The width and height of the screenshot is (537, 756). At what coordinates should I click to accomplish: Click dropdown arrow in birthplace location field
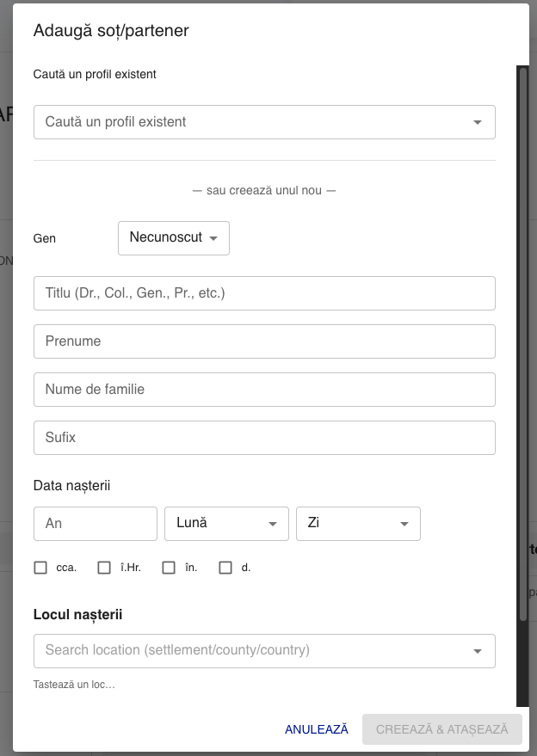point(478,651)
